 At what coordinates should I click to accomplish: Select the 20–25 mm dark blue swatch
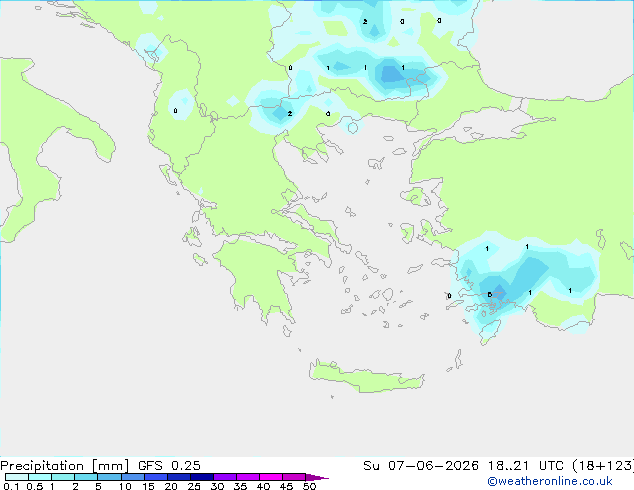pos(178,477)
